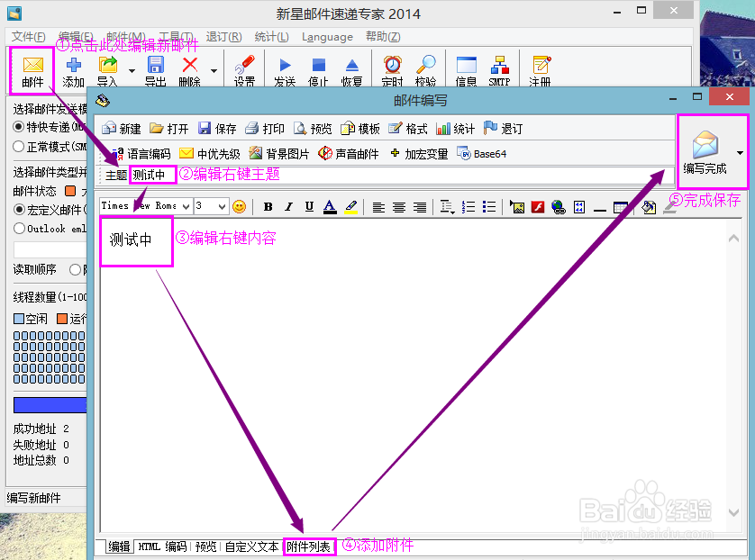Click the 添加 add plus icon
The width and height of the screenshot is (755, 560).
point(73,71)
